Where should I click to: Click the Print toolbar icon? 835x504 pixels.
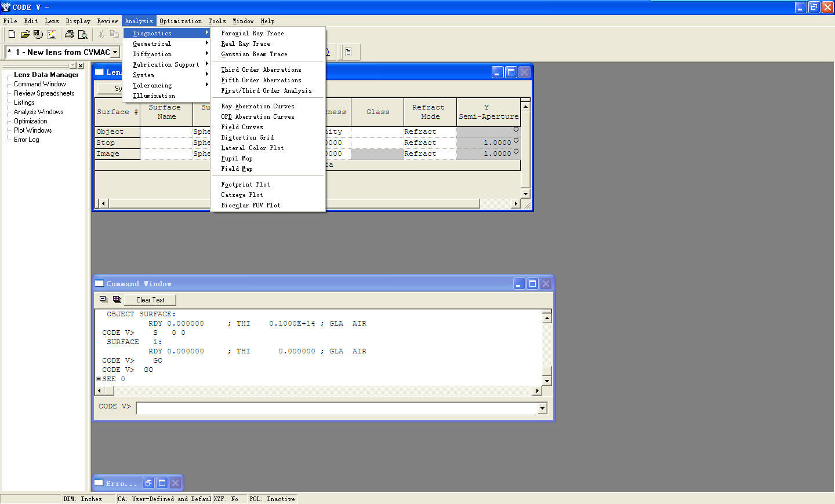[x=70, y=34]
